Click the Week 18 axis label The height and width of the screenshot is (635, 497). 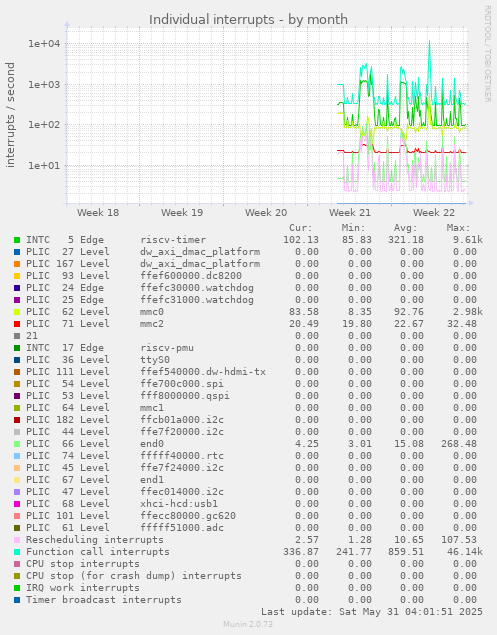tap(98, 213)
